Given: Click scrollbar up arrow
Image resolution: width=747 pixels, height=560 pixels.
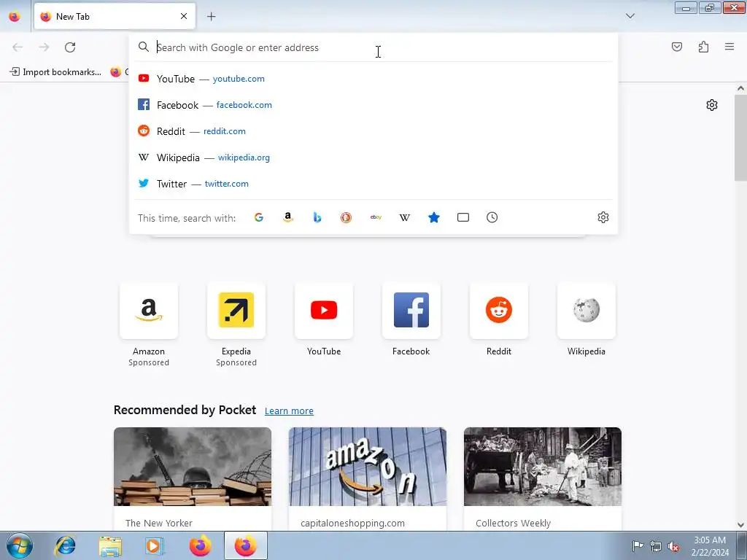Looking at the screenshot, I should (x=740, y=88).
